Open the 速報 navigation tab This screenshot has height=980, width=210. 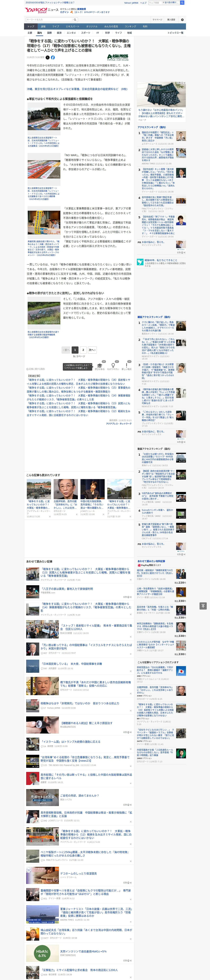[x=43, y=27]
